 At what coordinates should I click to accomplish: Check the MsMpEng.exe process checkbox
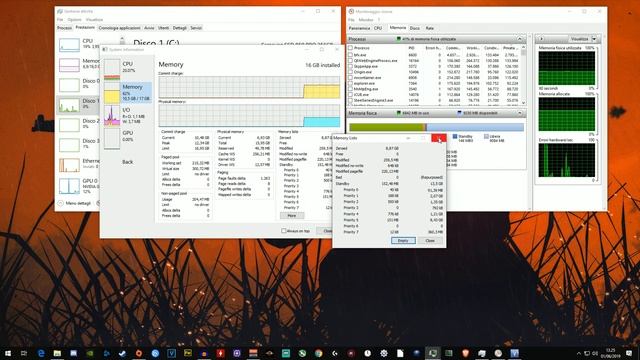click(350, 89)
